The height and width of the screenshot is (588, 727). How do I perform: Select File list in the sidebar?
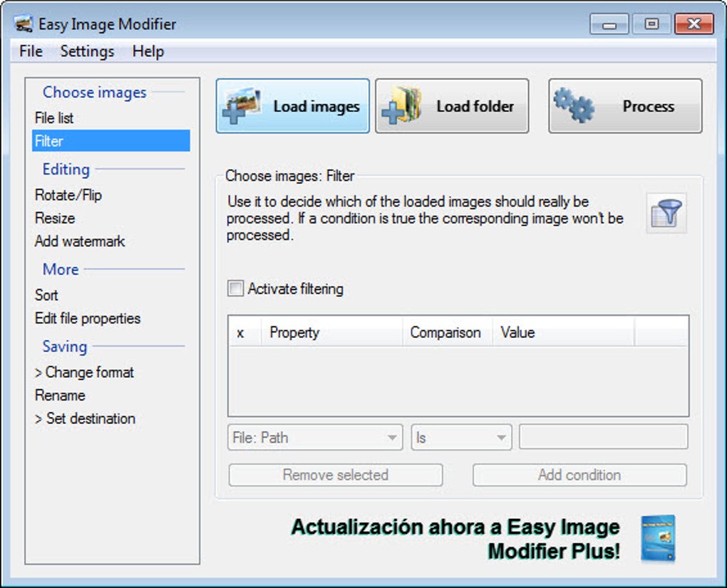pos(110,118)
